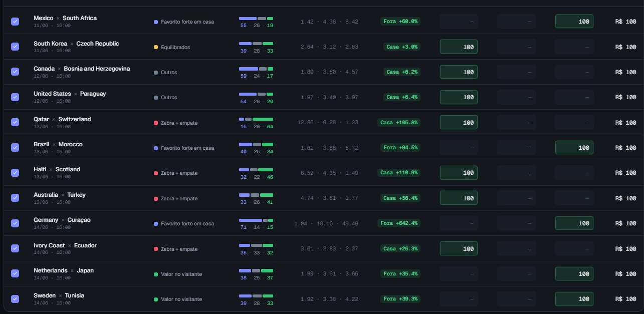Image resolution: width=644 pixels, height=314 pixels.
Task: Toggle the Canada × Bosnia and Herzegovina checkbox
Action: 15,72
